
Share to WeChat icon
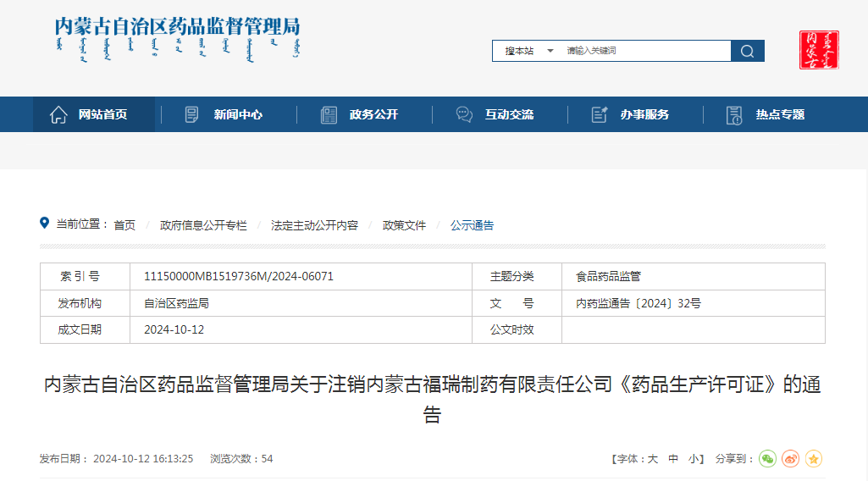tap(767, 459)
